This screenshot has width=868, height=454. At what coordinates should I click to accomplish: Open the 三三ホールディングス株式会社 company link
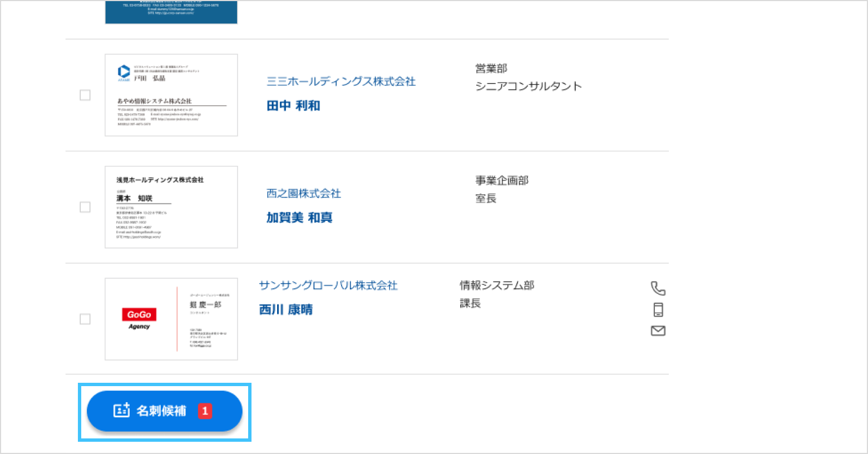point(341,82)
